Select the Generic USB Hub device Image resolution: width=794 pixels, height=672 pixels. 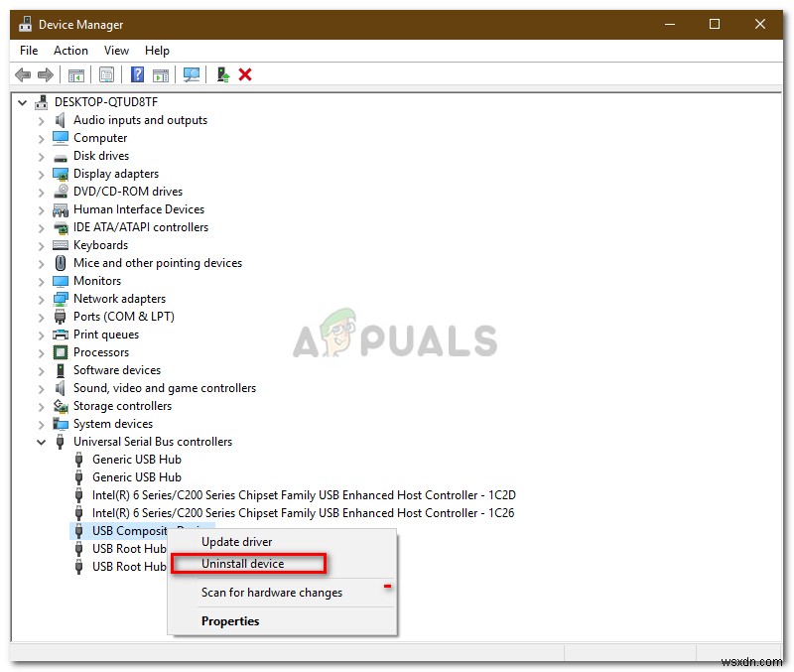136,459
